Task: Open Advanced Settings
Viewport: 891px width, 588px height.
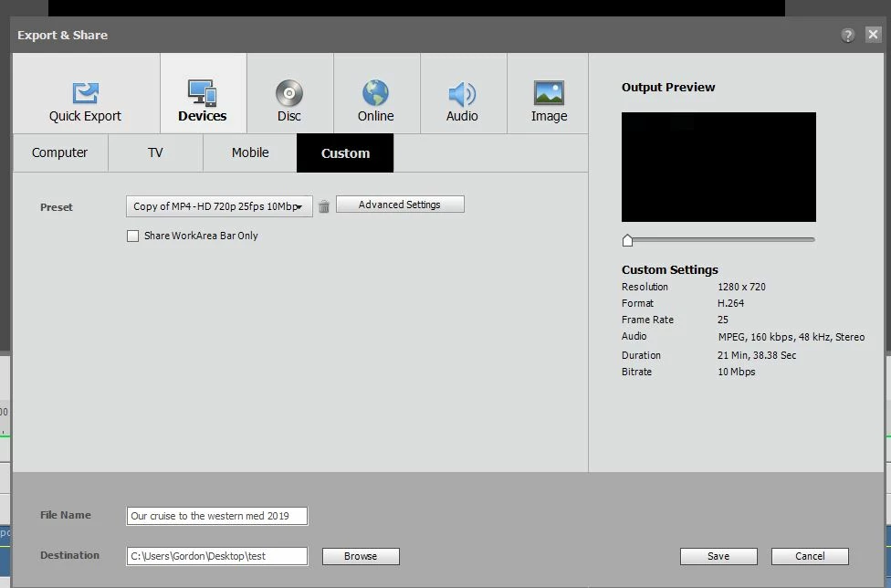Action: (400, 205)
